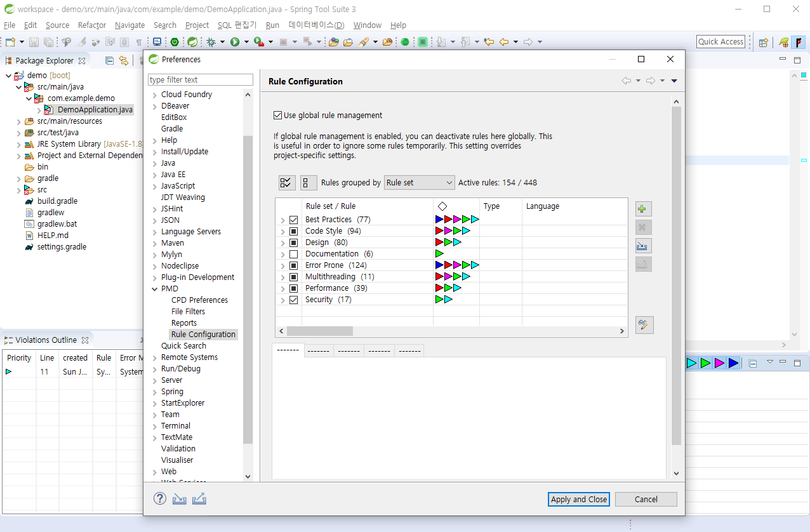The height and width of the screenshot is (532, 810).
Task: Click the green priority filter triangle in Violations panel
Action: click(705, 363)
